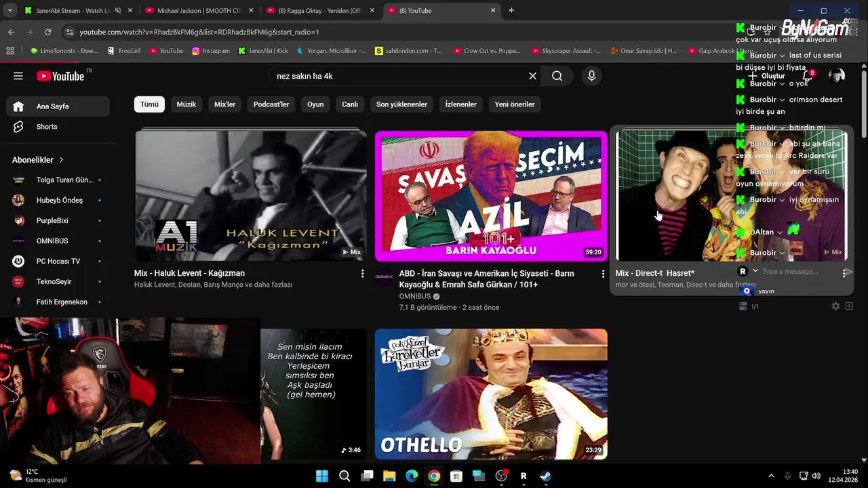The height and width of the screenshot is (488, 868).
Task: Open the LimeTorrents bookmark
Action: pos(64,51)
